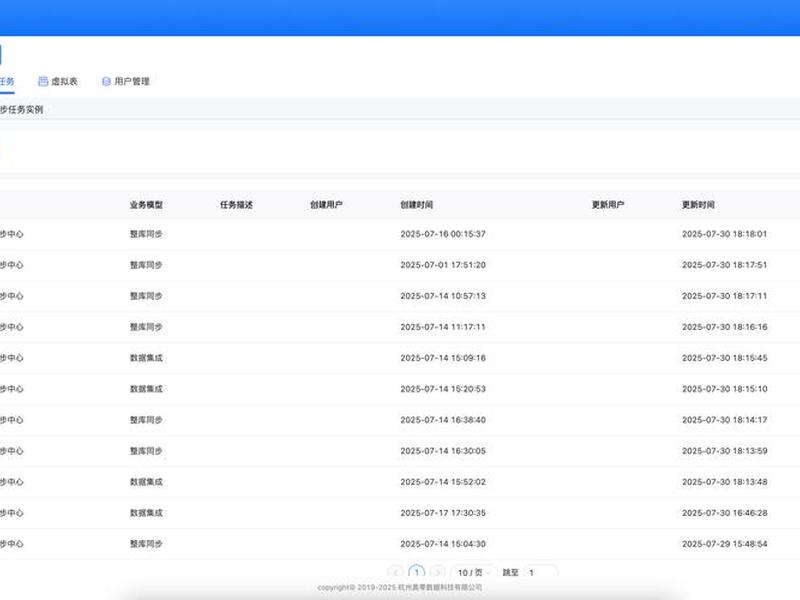800x600 pixels.
Task: Open the 虚拟表 tab
Action: tap(58, 81)
